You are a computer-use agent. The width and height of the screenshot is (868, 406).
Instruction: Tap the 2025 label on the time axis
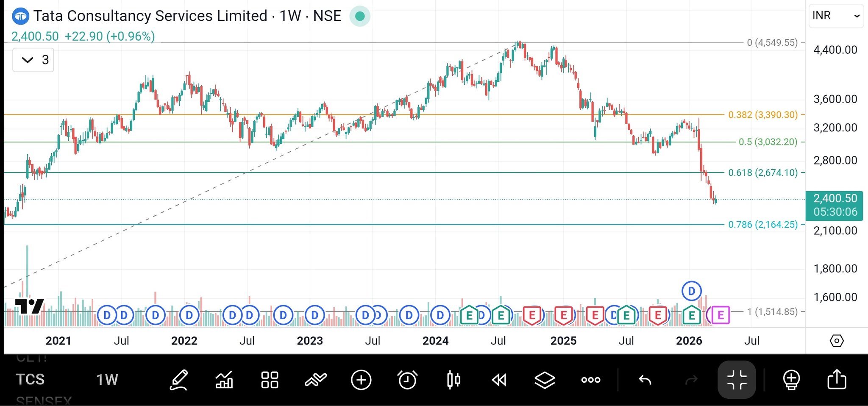point(563,341)
